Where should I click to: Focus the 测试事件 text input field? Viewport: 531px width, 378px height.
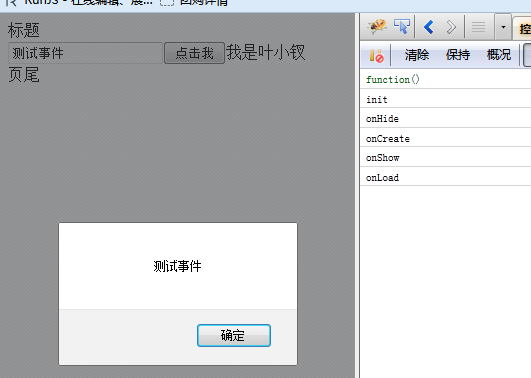point(85,53)
